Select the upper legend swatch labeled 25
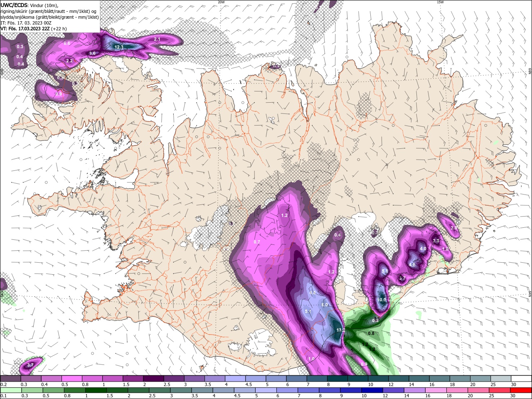Screen dimensions: 532x399 (x=500, y=379)
